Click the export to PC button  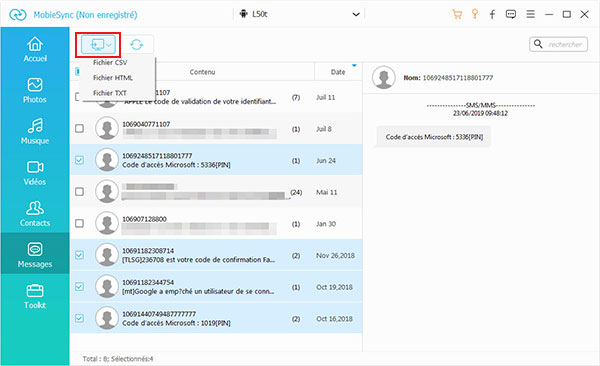pos(98,45)
